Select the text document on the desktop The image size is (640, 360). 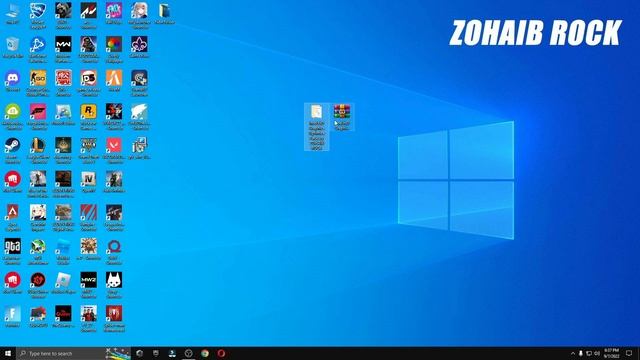(317, 127)
